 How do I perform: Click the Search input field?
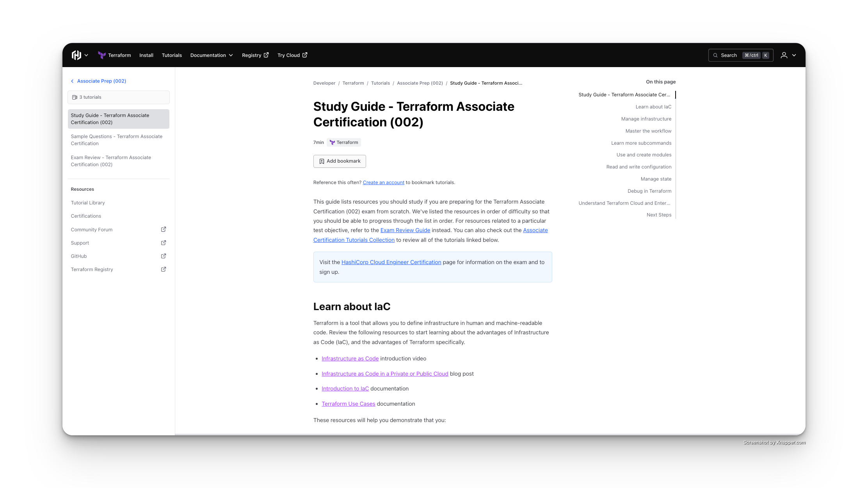click(x=741, y=55)
